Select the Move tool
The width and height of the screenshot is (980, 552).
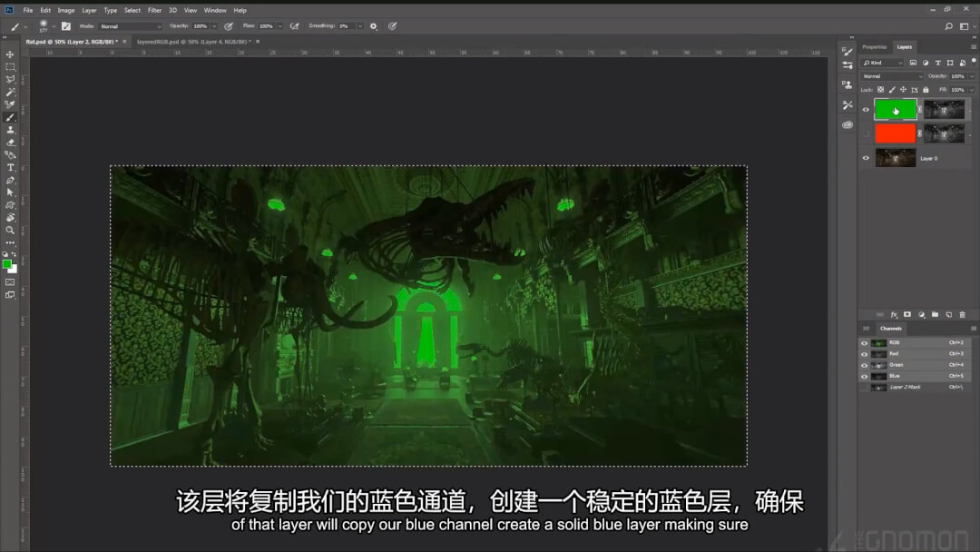pos(10,54)
